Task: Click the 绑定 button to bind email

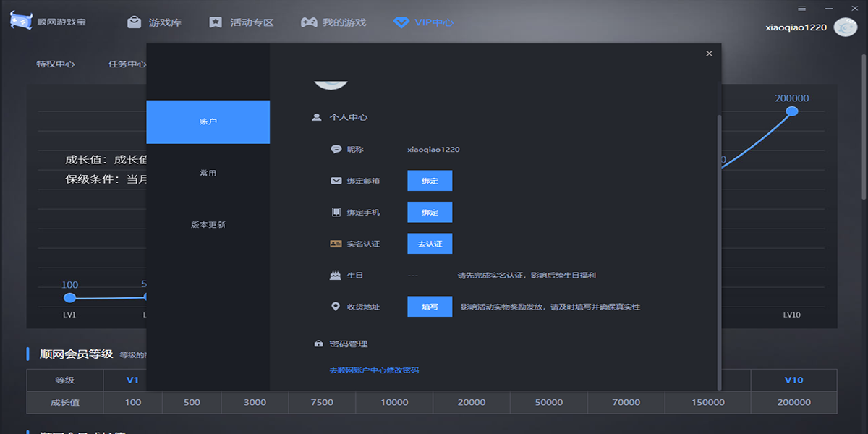Action: pyautogui.click(x=430, y=180)
